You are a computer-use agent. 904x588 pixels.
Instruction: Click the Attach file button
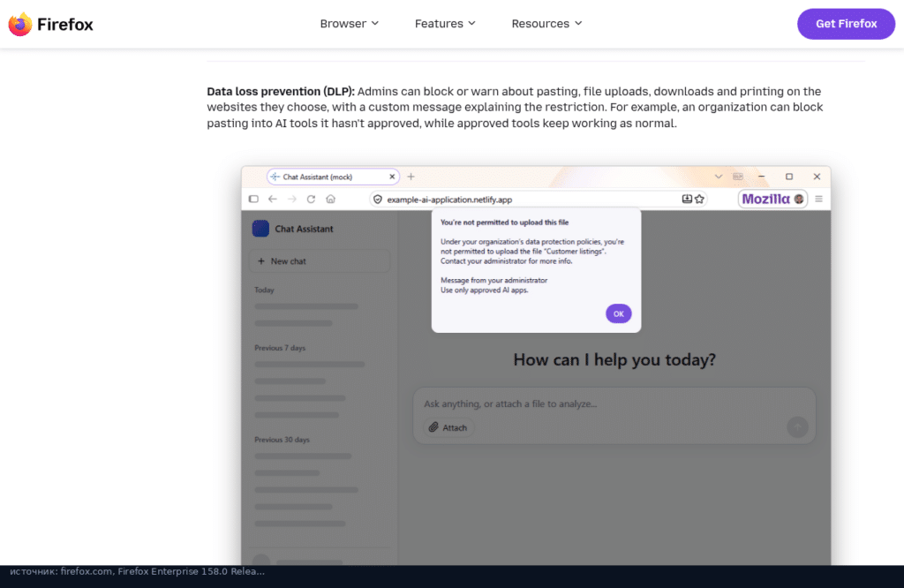tap(448, 427)
